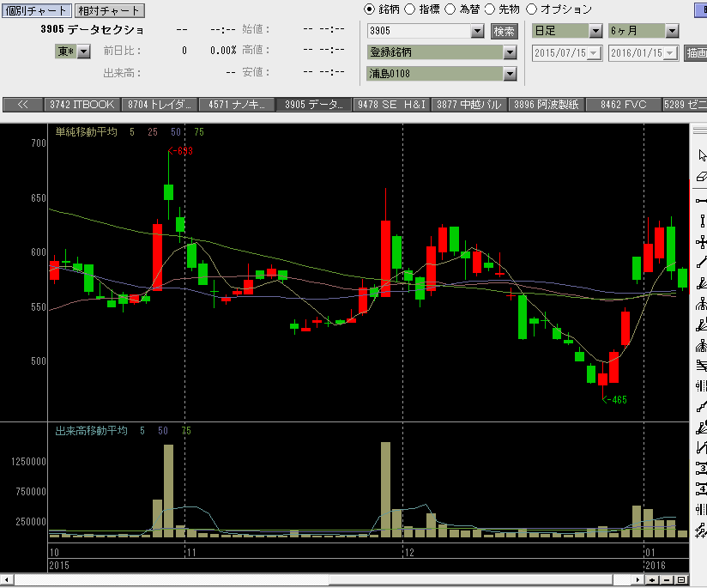Viewport: 707px width, 588px height.
Task: Click the 単純移動平均 indicator label
Action: [x=86, y=132]
